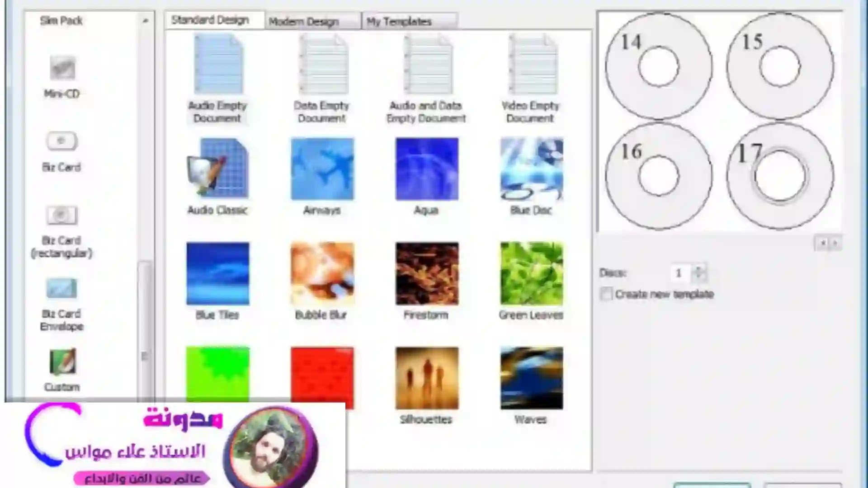Click preview scroll right arrow
The width and height of the screenshot is (868, 488).
coord(835,244)
